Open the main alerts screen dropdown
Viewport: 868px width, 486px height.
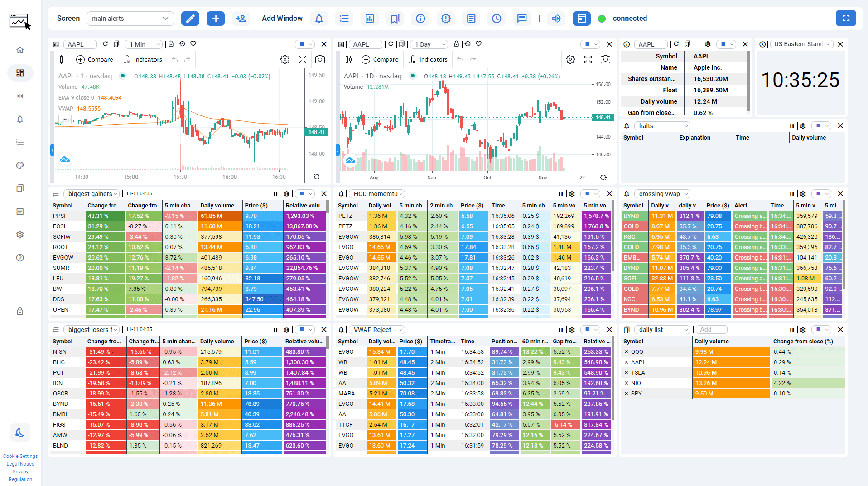point(130,19)
